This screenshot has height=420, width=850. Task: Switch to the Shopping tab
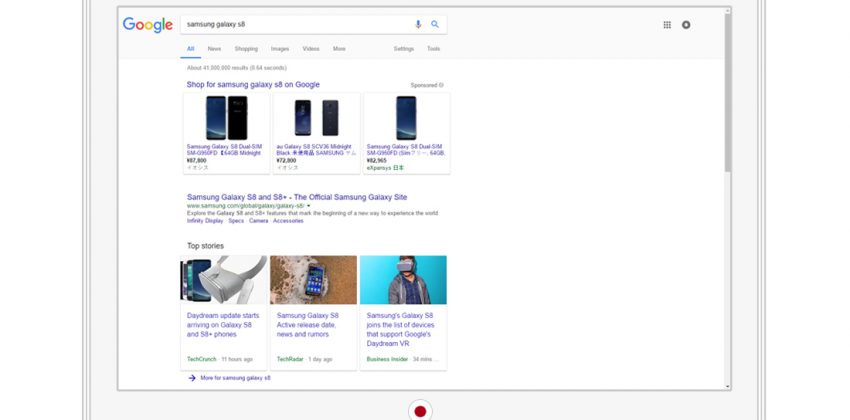(246, 49)
